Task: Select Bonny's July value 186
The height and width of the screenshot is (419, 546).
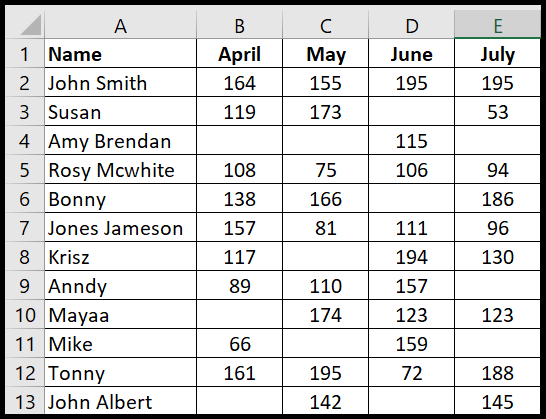Action: [498, 199]
